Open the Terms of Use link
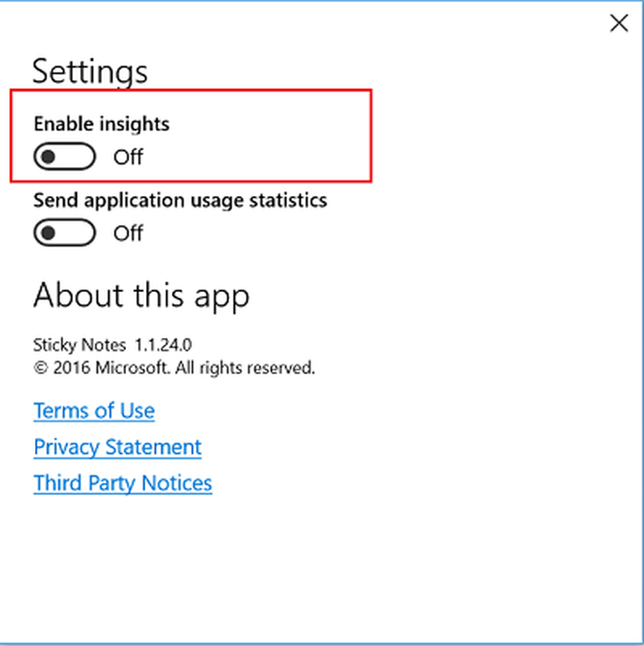The image size is (644, 646). pos(94,411)
